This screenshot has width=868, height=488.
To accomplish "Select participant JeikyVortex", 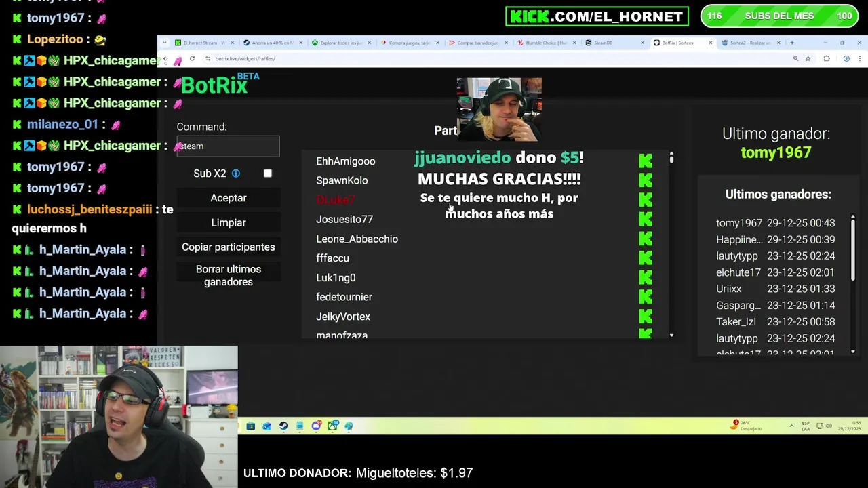I will (x=343, y=317).
